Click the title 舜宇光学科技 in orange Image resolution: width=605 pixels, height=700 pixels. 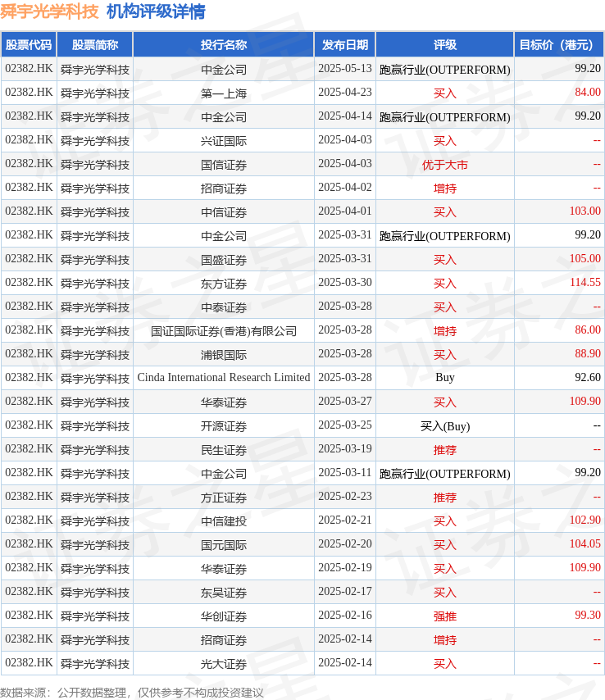(49, 11)
